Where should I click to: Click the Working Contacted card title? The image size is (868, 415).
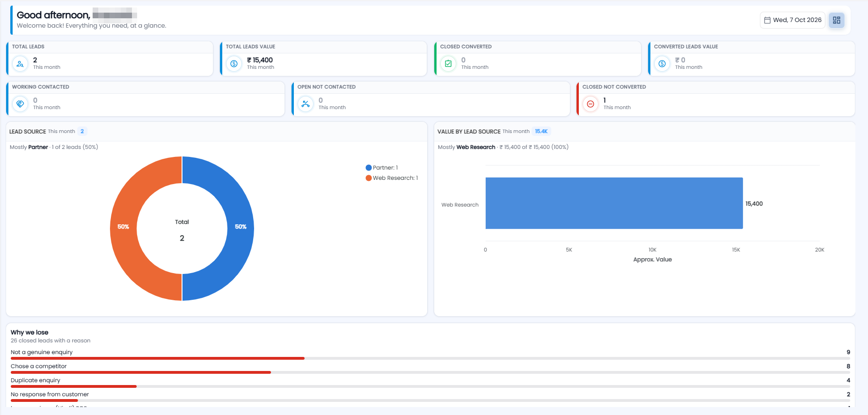(x=41, y=87)
